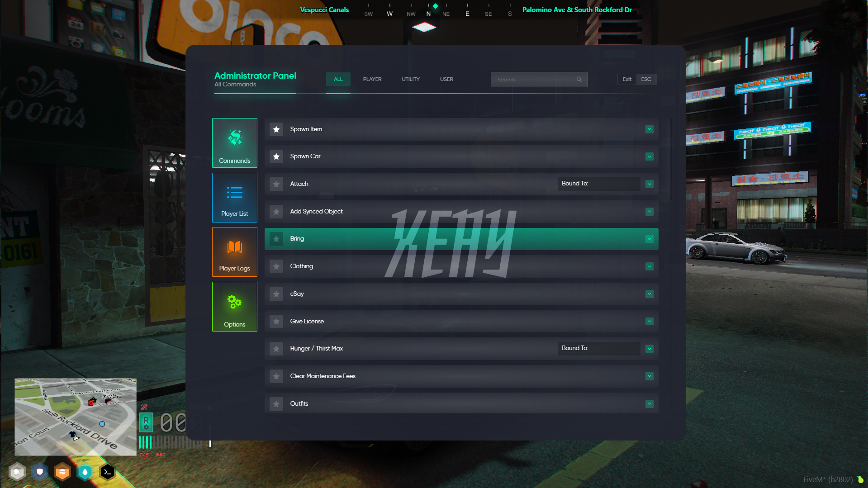This screenshot has height=488, width=868.
Task: Expand the Clothing command chevron
Action: [x=650, y=266]
